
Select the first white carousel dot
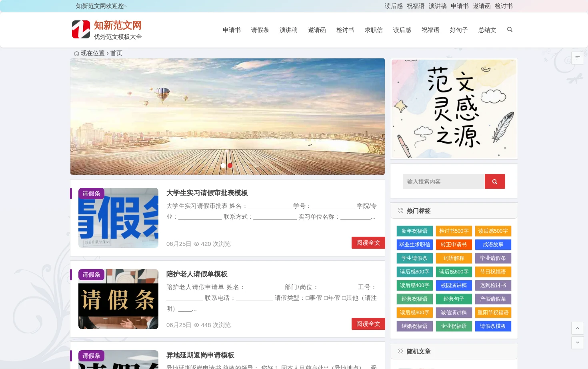[x=223, y=166]
